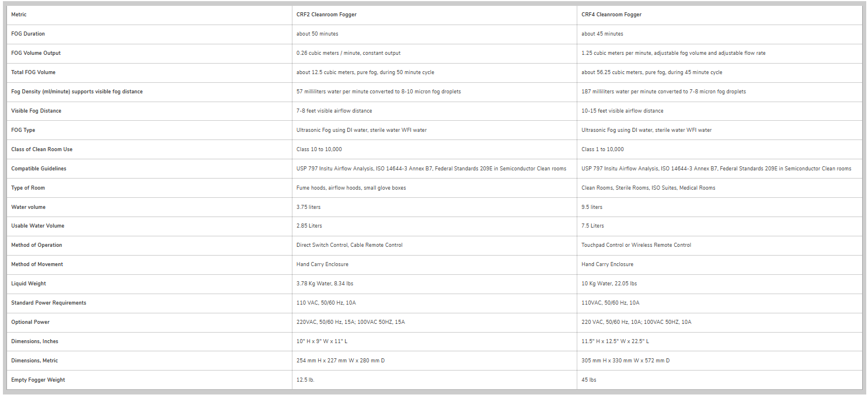Click the 'about 45 minutes' cell
Screen dimensions: 868x398
point(602,34)
